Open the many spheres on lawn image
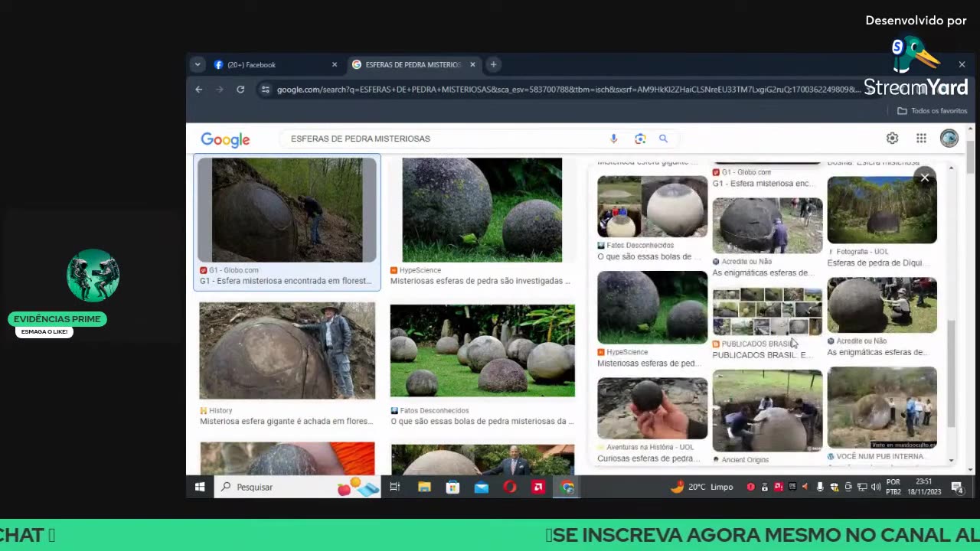This screenshot has width=980, height=551. 482,351
